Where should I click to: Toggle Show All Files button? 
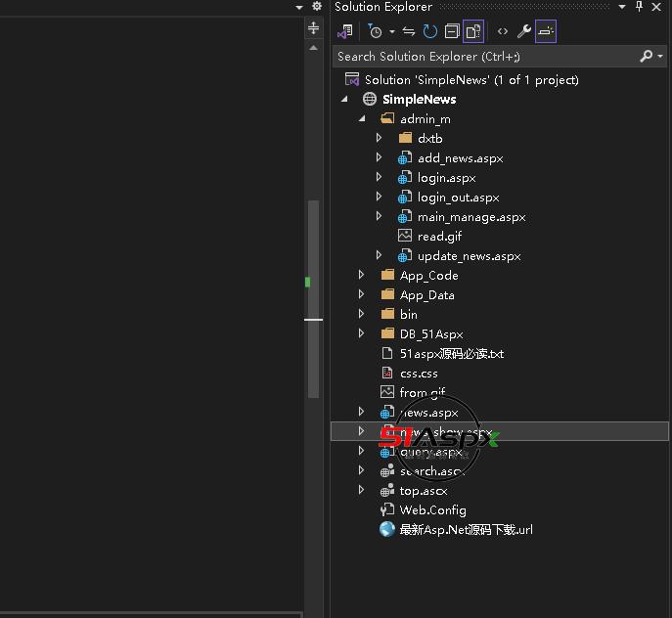tap(473, 31)
